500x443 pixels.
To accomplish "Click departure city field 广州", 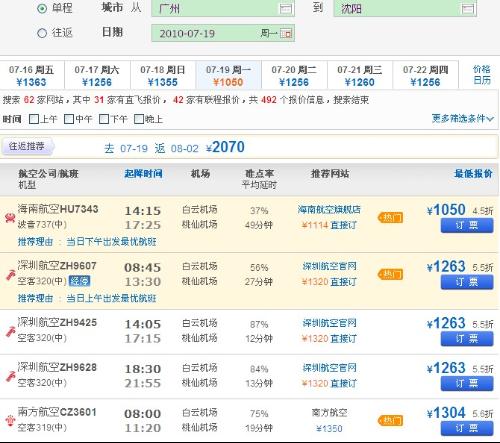I will click(x=223, y=8).
